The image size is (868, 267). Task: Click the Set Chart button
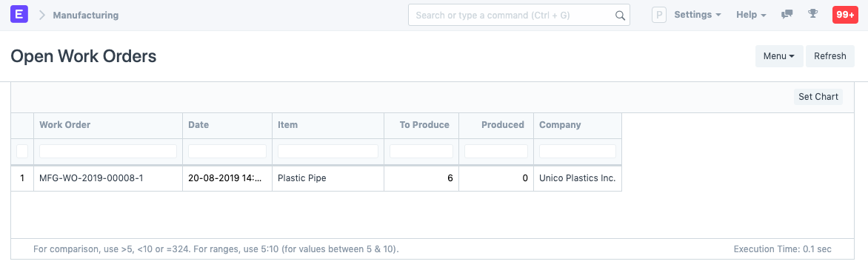(818, 97)
